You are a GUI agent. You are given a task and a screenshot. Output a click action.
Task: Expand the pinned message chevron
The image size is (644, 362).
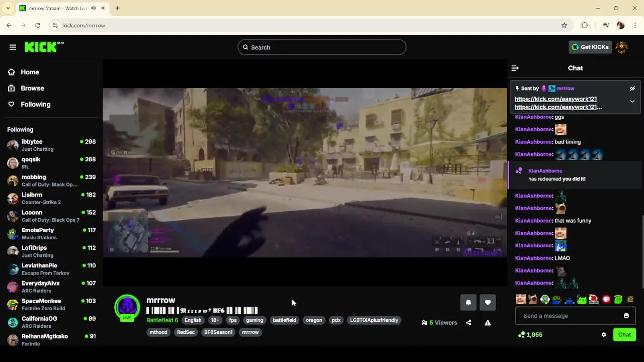[x=632, y=101]
